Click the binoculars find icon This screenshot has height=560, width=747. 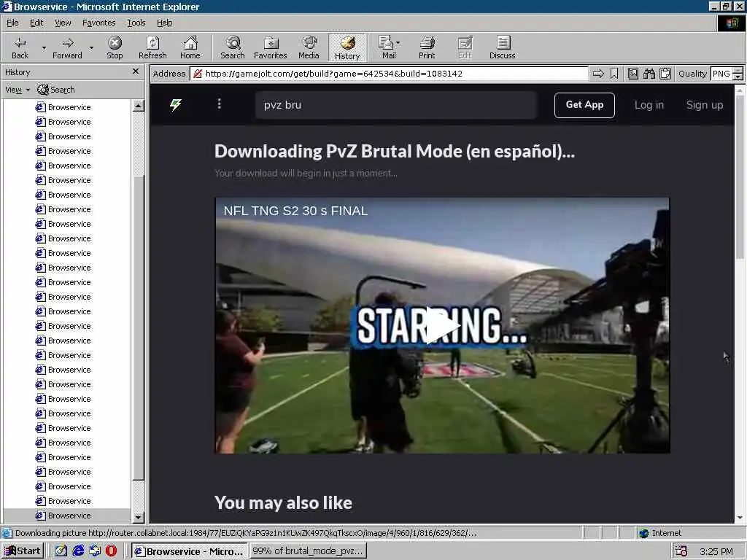649,74
